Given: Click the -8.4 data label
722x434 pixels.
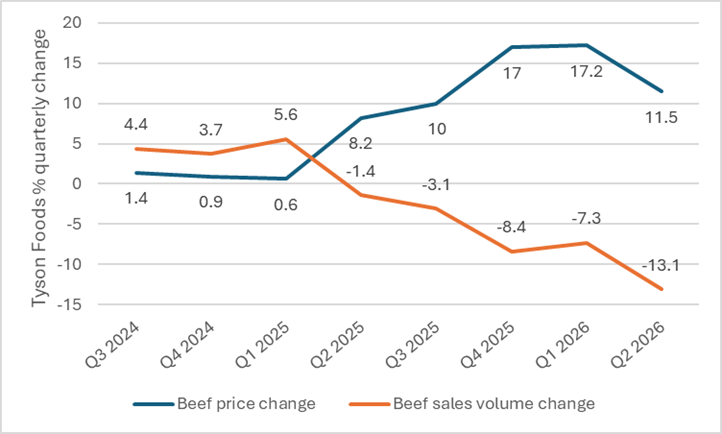Looking at the screenshot, I should (x=511, y=227).
